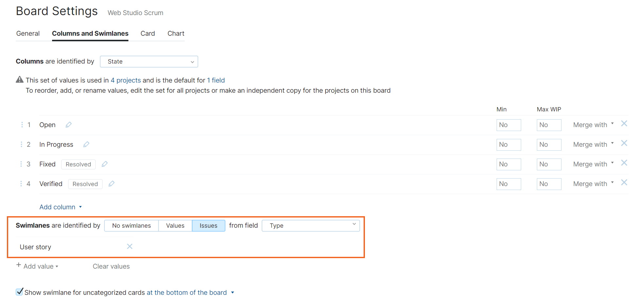The image size is (644, 303).
Task: Open the swimlane field Type dropdown
Action: click(311, 226)
